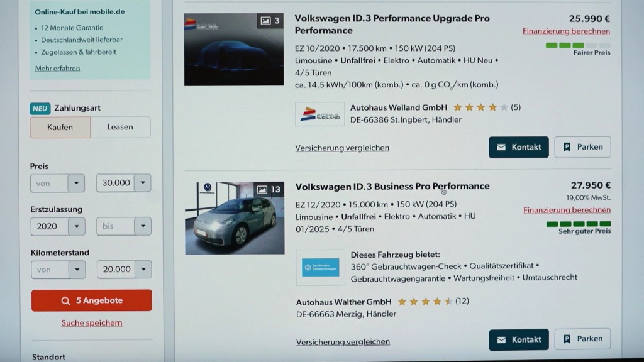Click Kontakt for the Autohaus Walther listing

tap(519, 339)
